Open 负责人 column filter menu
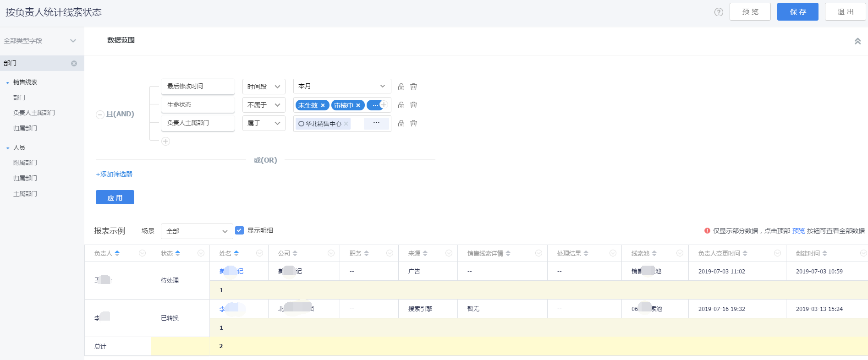Image resolution: width=868 pixels, height=360 pixels. point(143,253)
